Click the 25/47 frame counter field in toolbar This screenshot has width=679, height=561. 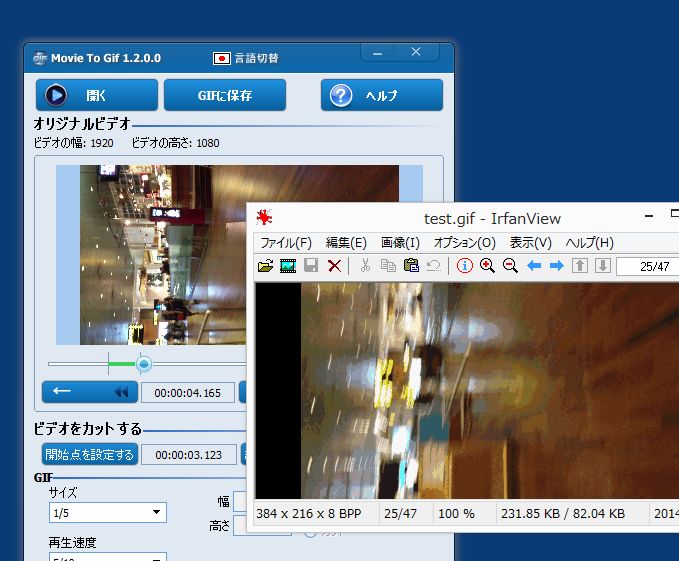(648, 266)
